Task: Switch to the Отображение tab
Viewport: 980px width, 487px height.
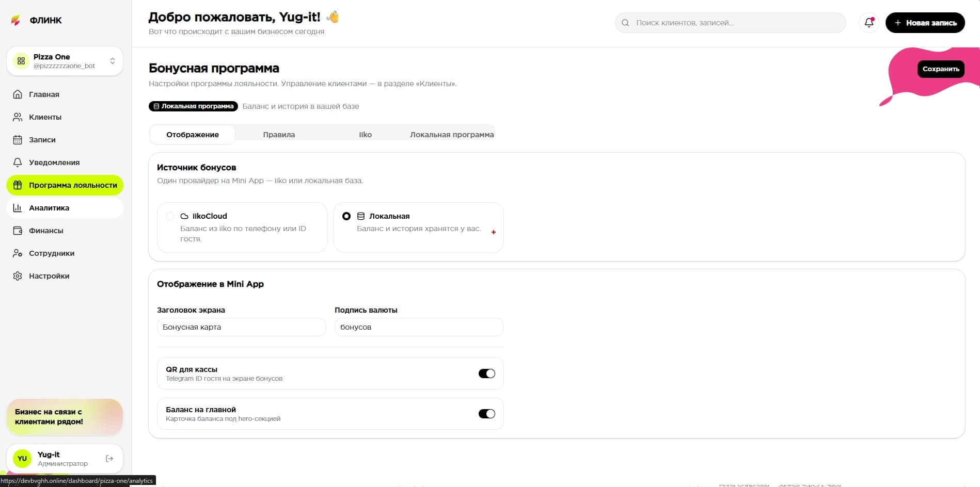Action: 193,135
